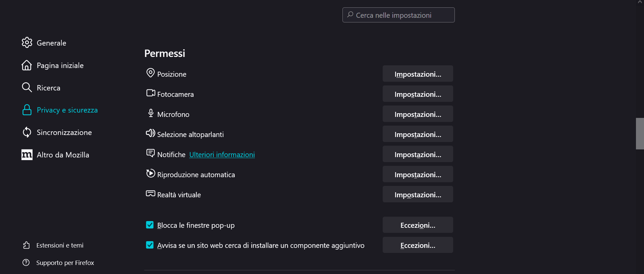
Task: Open Fotocamera Impostazioni button
Action: 418,94
